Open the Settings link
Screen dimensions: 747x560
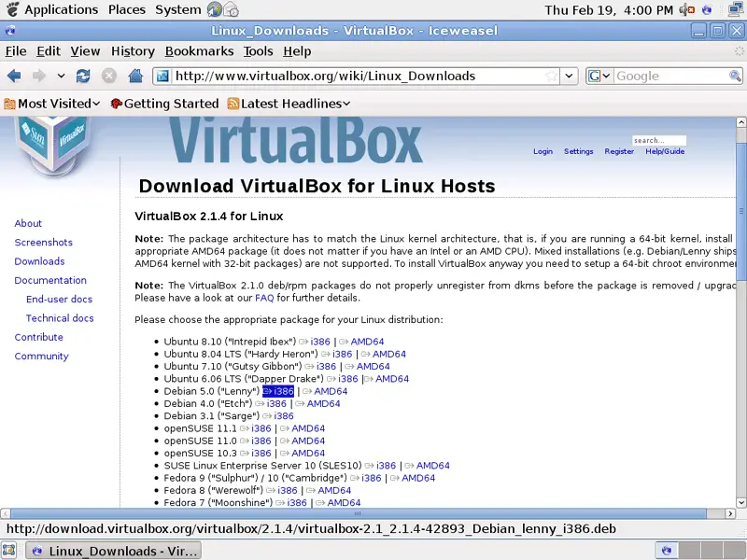click(x=579, y=151)
